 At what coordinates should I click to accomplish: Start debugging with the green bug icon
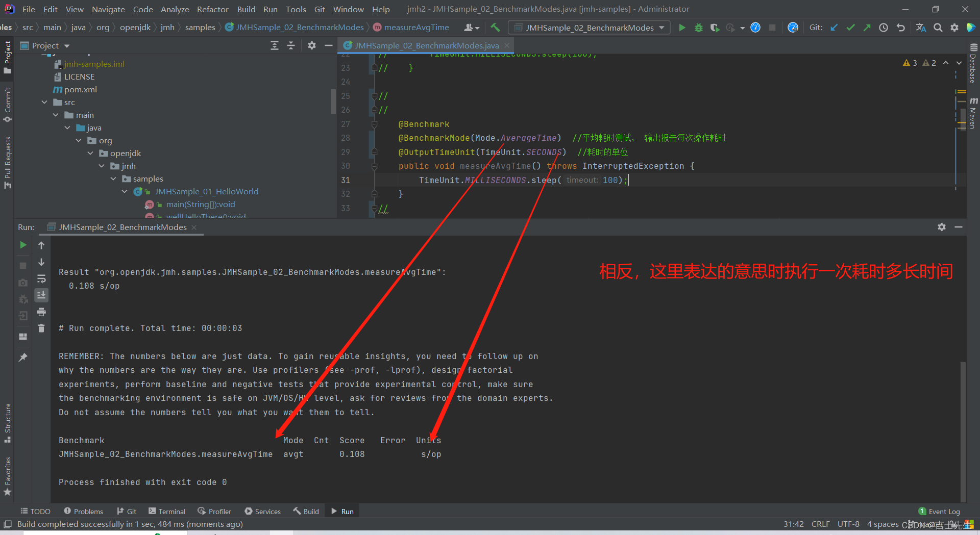point(699,28)
